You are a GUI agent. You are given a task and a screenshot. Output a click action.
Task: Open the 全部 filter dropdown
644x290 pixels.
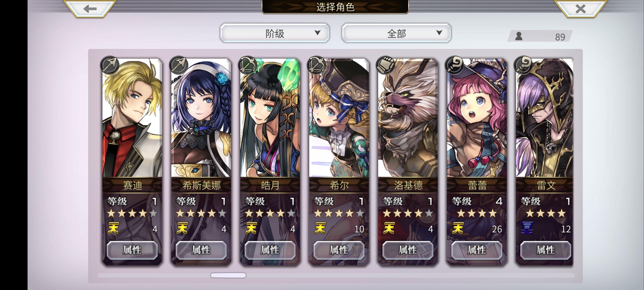tap(396, 33)
